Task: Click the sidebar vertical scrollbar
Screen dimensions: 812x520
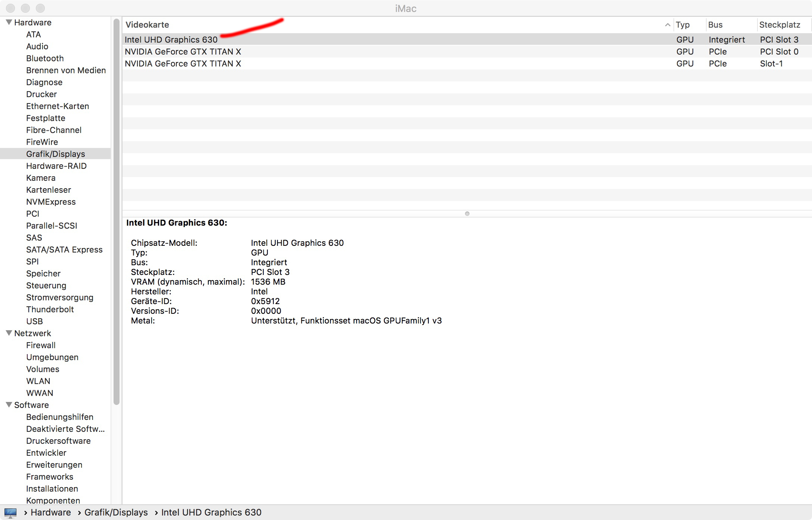Action: pos(117,209)
